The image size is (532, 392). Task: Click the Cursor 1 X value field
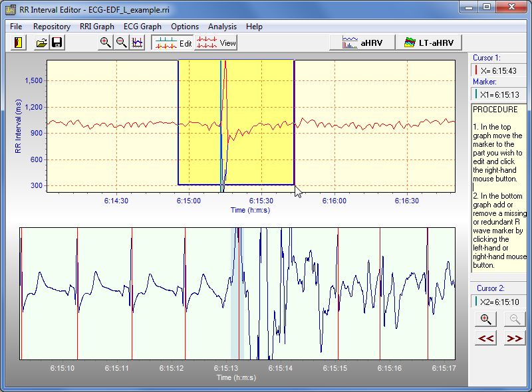pos(499,70)
